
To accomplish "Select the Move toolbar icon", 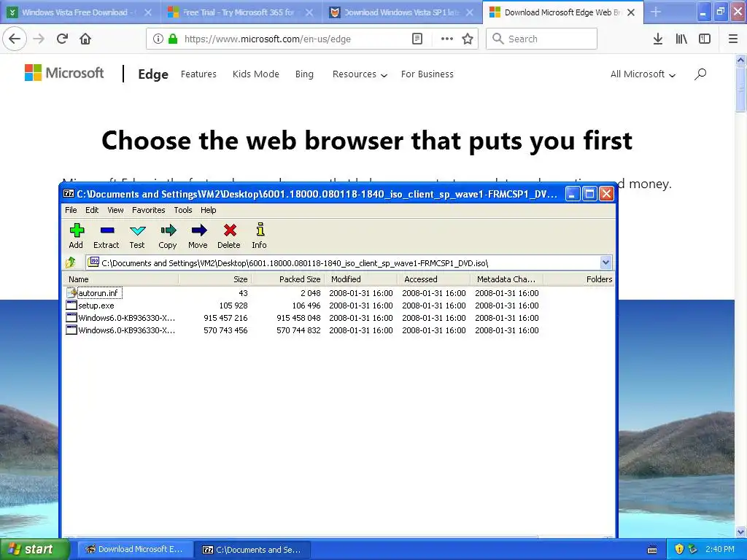I will point(198,236).
